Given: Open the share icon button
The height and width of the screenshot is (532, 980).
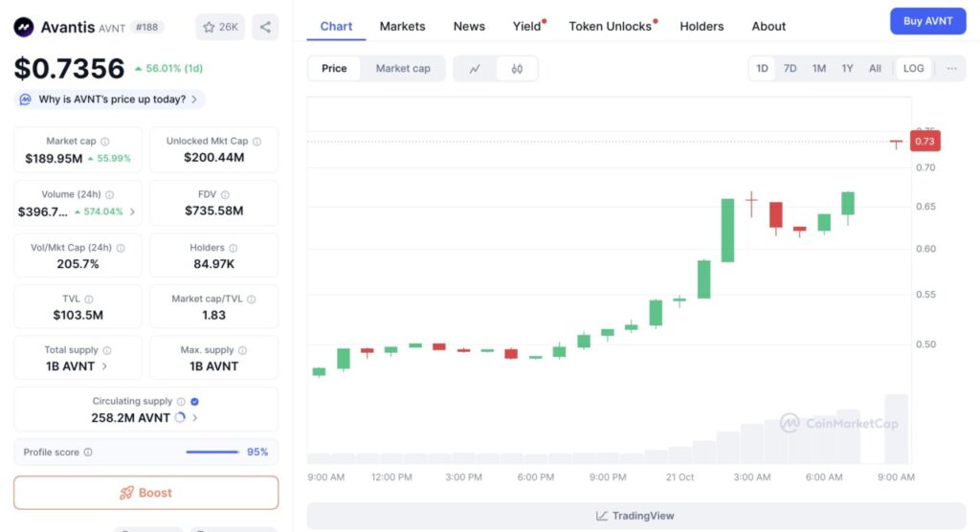Looking at the screenshot, I should (x=265, y=27).
